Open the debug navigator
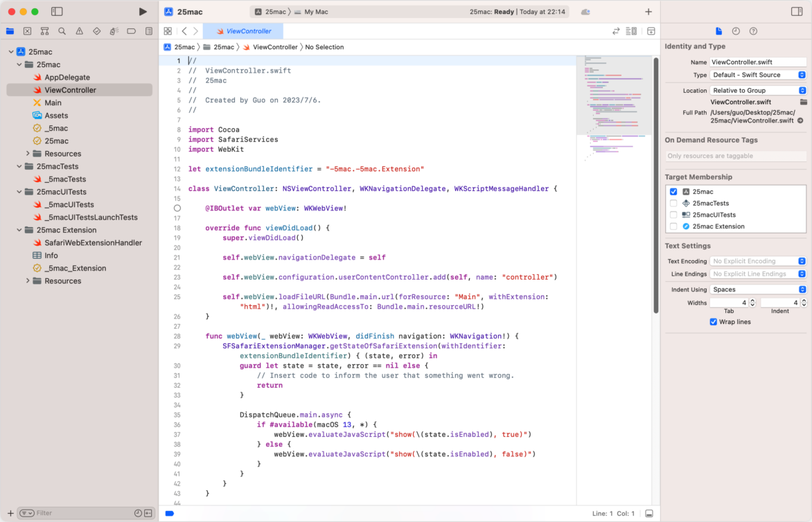The height and width of the screenshot is (522, 812). [114, 31]
